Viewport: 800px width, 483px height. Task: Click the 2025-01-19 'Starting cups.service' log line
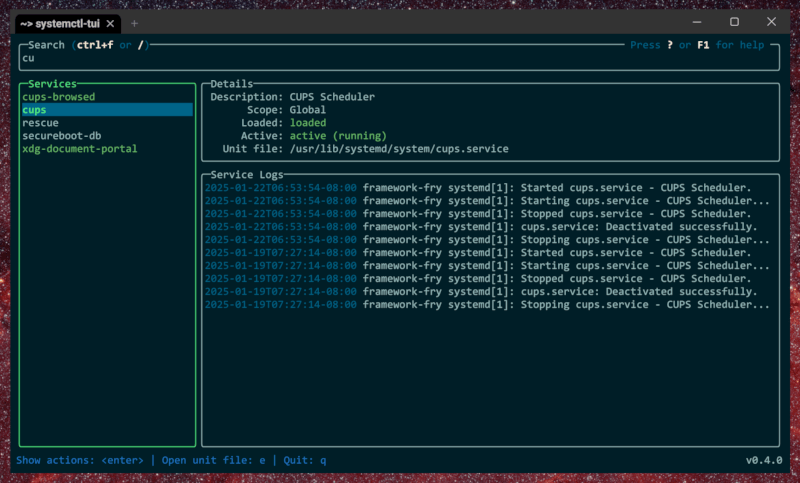point(487,266)
